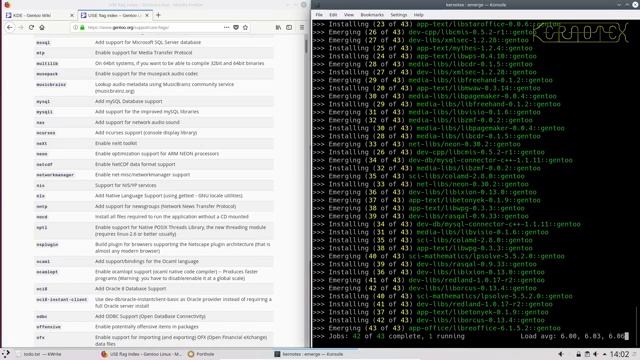This screenshot has width=640, height=360.
Task: Click the 14:02 clock
Action: (x=619, y=354)
